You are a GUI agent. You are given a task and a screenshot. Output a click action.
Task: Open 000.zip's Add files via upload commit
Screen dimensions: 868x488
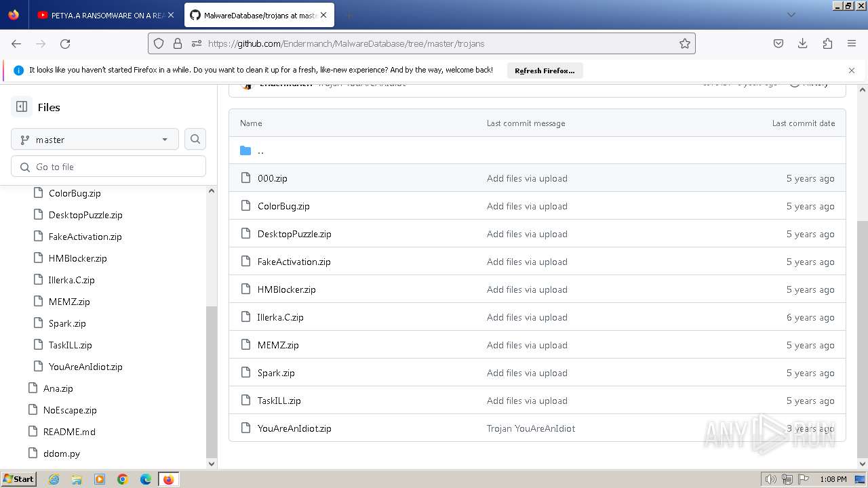[527, 178]
